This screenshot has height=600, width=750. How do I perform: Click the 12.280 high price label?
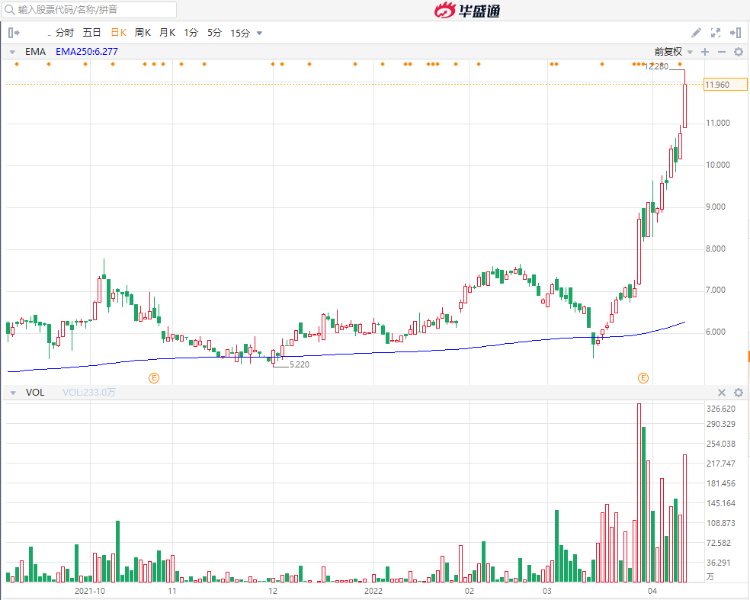656,66
